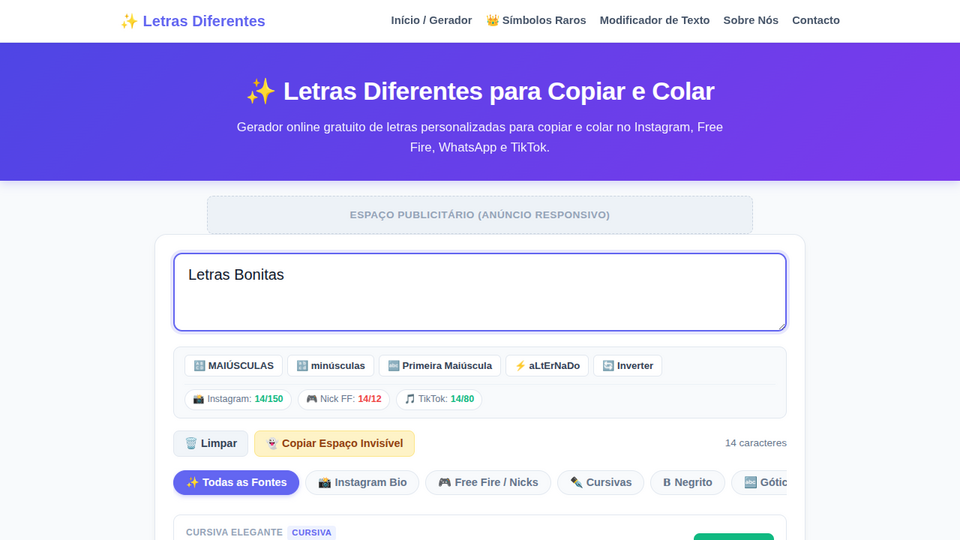Reverse the text with Inverter
The width and height of the screenshot is (960, 540).
pos(628,366)
